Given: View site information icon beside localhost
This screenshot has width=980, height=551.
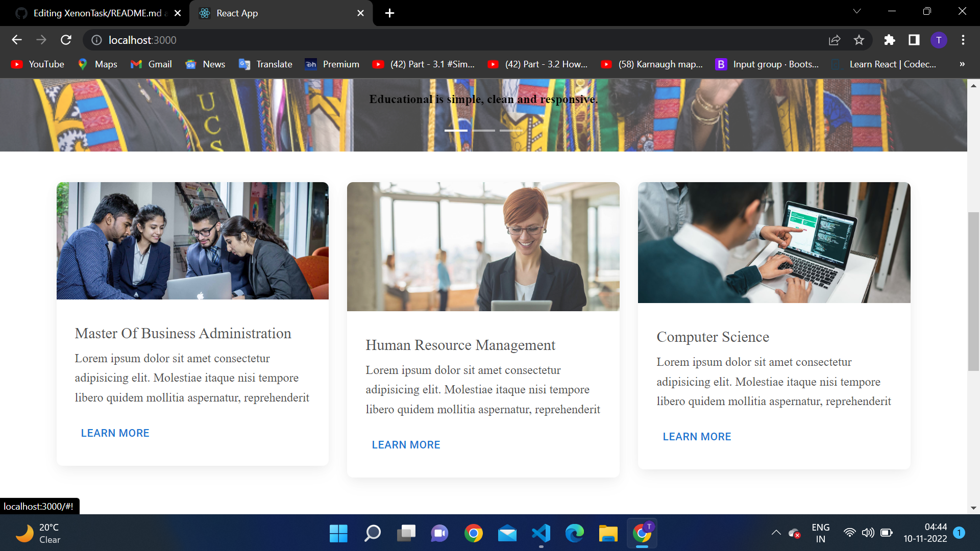Looking at the screenshot, I should pyautogui.click(x=96, y=40).
